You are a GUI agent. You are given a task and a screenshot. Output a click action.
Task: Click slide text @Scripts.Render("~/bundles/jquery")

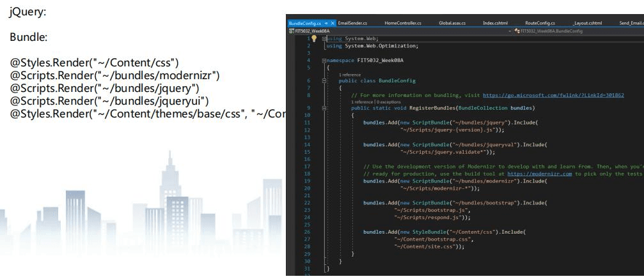[x=105, y=88]
